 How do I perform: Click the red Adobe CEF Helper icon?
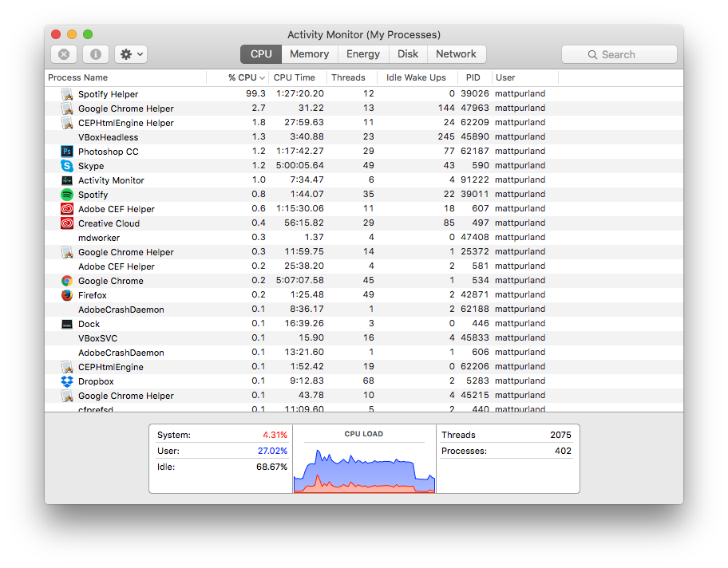click(67, 209)
